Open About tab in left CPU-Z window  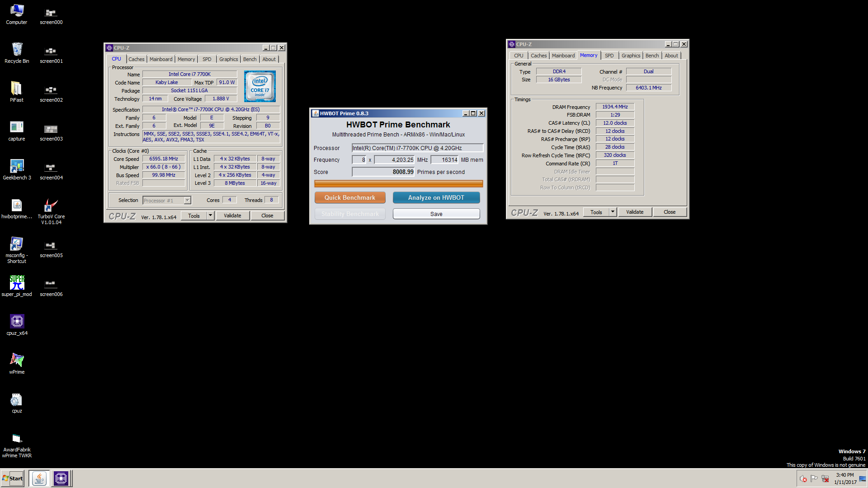(x=269, y=59)
